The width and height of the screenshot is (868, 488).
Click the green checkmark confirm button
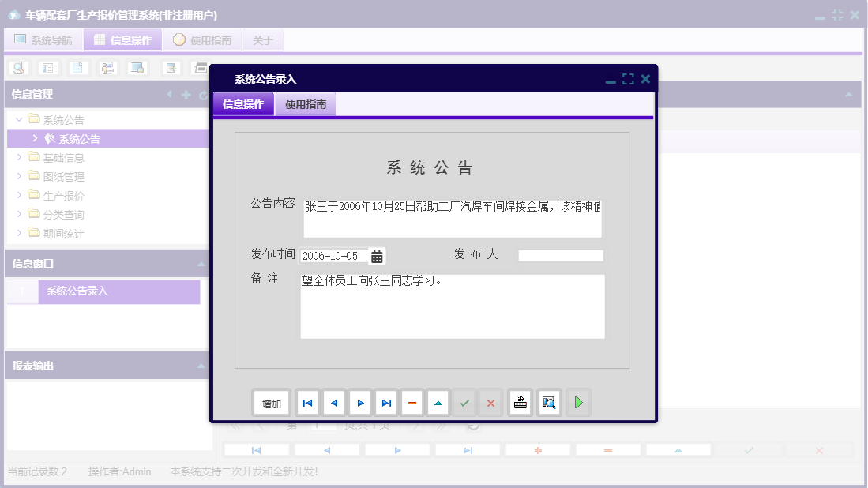(464, 402)
